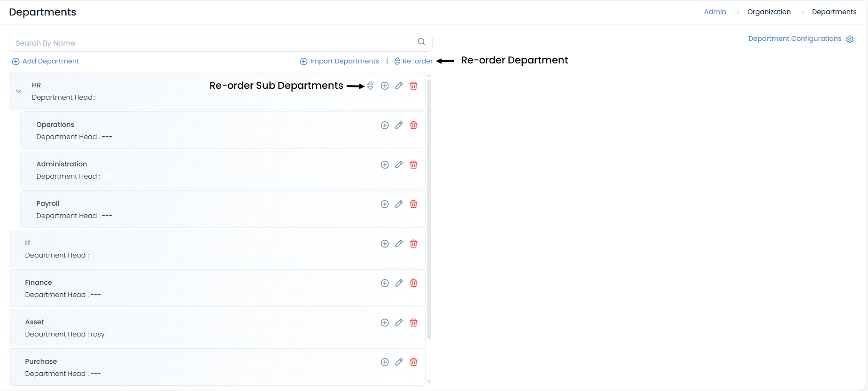The image size is (868, 391).
Task: Delete the Administration department
Action: tap(413, 164)
